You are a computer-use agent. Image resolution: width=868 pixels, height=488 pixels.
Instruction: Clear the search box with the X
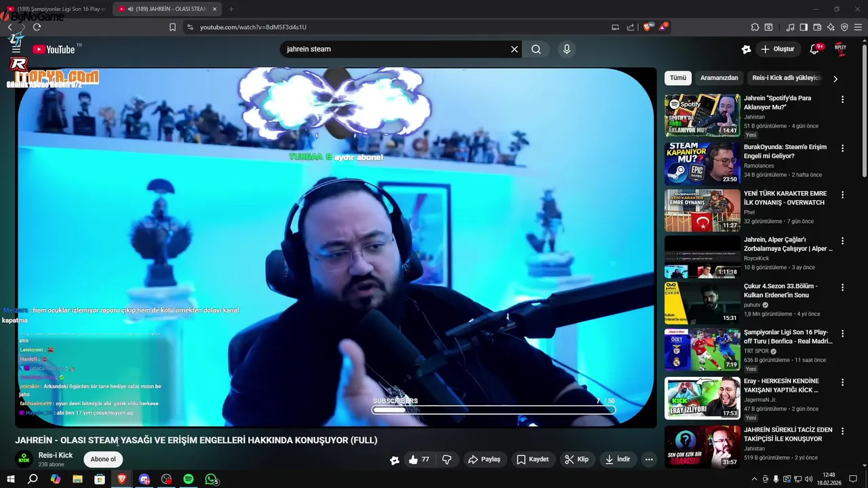514,49
